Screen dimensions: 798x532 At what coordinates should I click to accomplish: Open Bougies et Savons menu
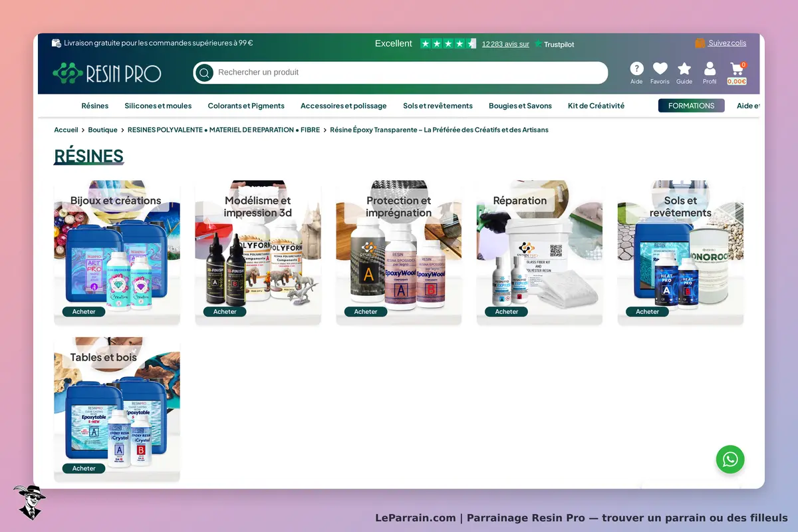pos(520,106)
